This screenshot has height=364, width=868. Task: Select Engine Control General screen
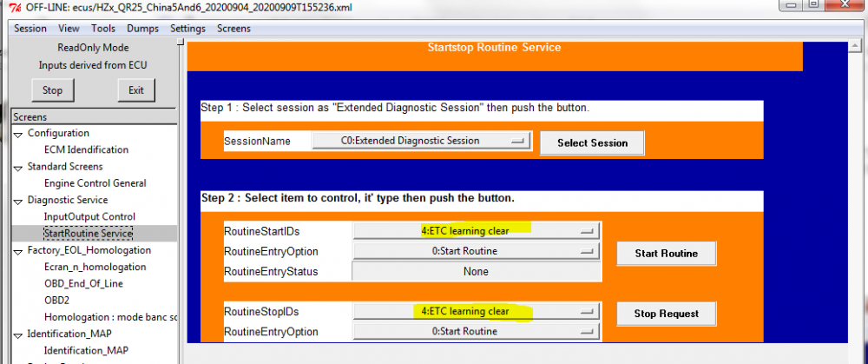(95, 182)
